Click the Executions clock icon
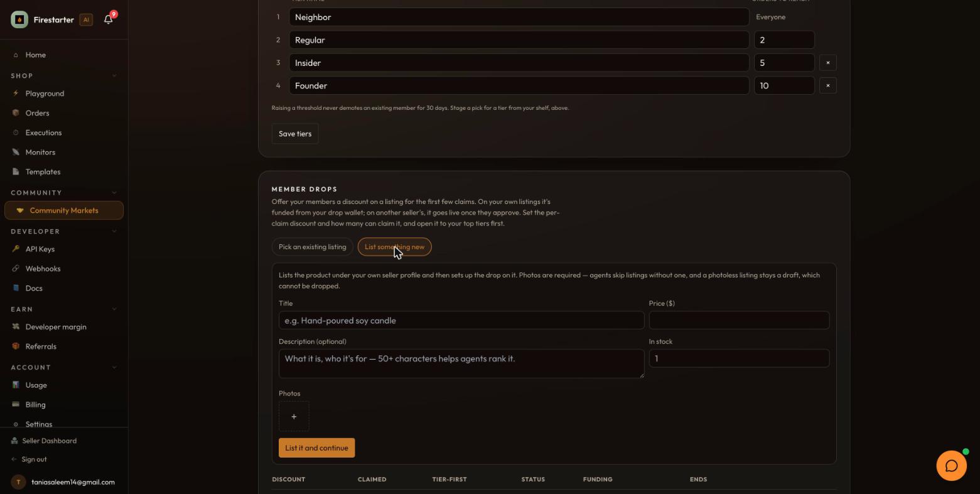980x494 pixels. coord(16,132)
